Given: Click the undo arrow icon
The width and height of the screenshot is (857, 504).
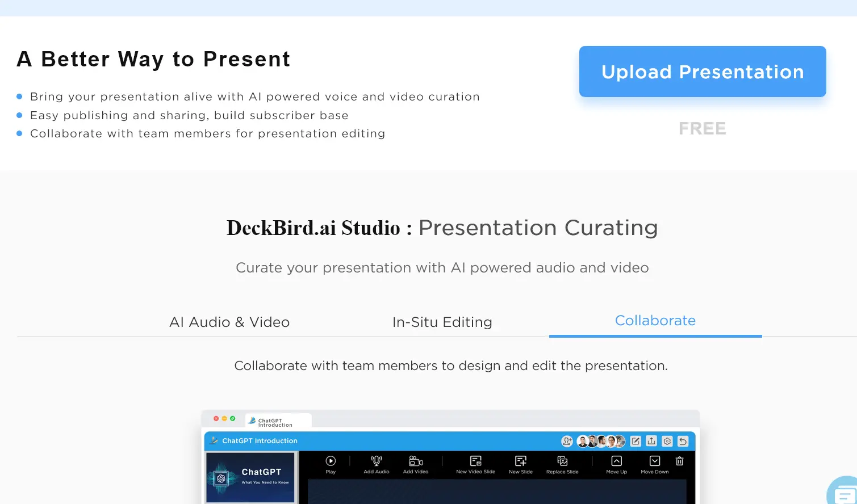Looking at the screenshot, I should click(x=683, y=441).
